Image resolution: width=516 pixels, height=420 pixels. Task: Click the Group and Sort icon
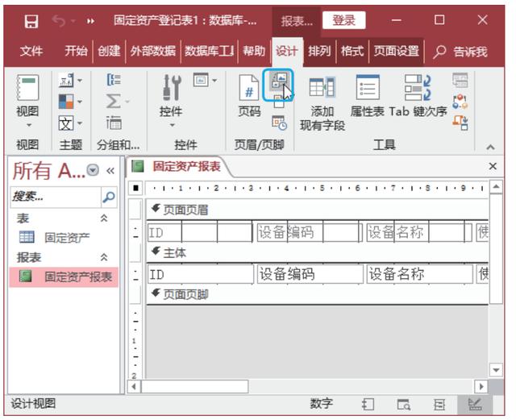114,80
